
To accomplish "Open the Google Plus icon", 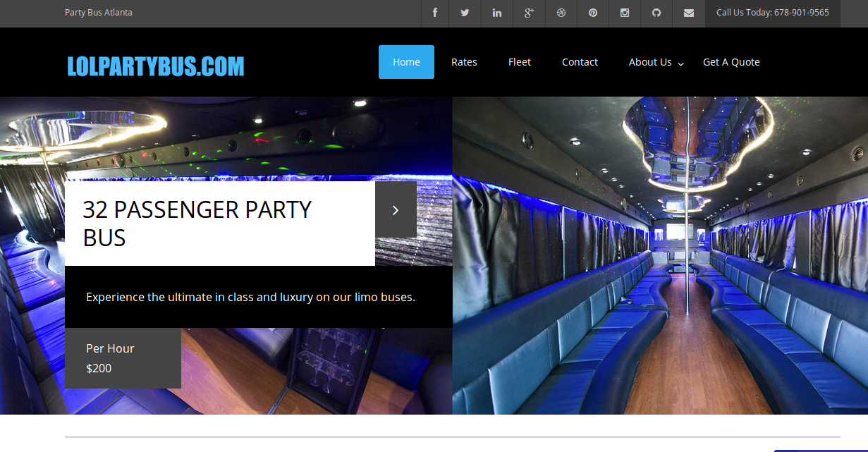I will (x=529, y=13).
